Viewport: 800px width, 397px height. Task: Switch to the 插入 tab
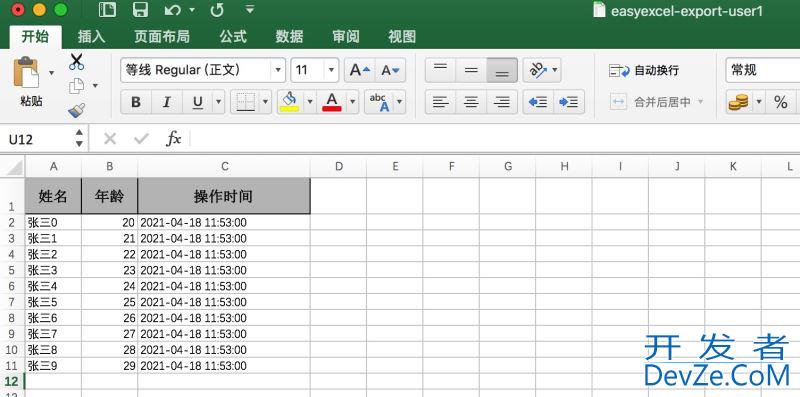tap(91, 36)
